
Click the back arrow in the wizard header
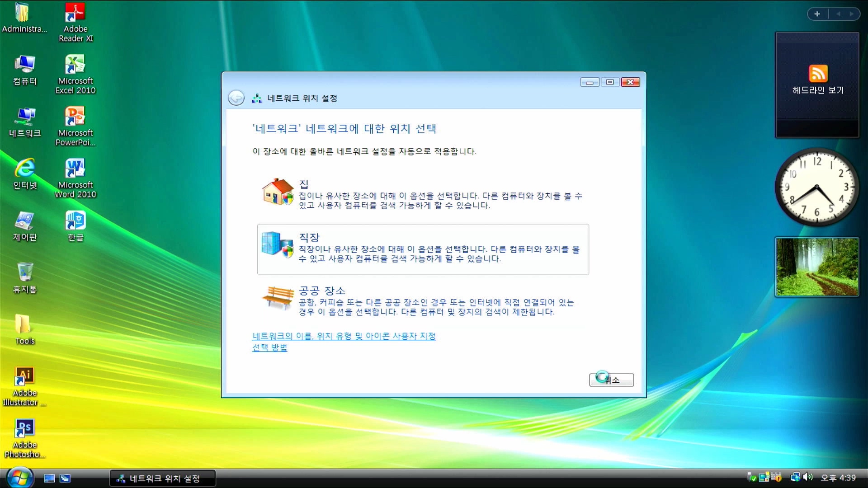[x=236, y=98]
